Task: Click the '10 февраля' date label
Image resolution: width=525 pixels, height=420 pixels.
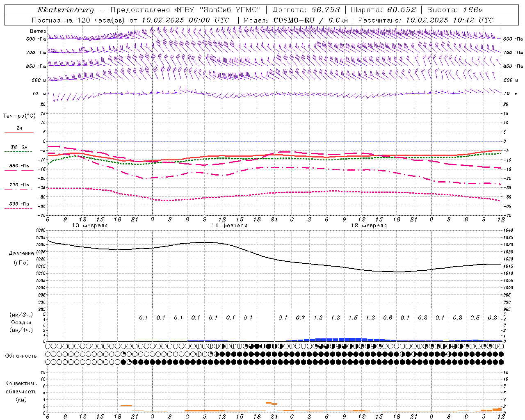Action: (x=90, y=226)
